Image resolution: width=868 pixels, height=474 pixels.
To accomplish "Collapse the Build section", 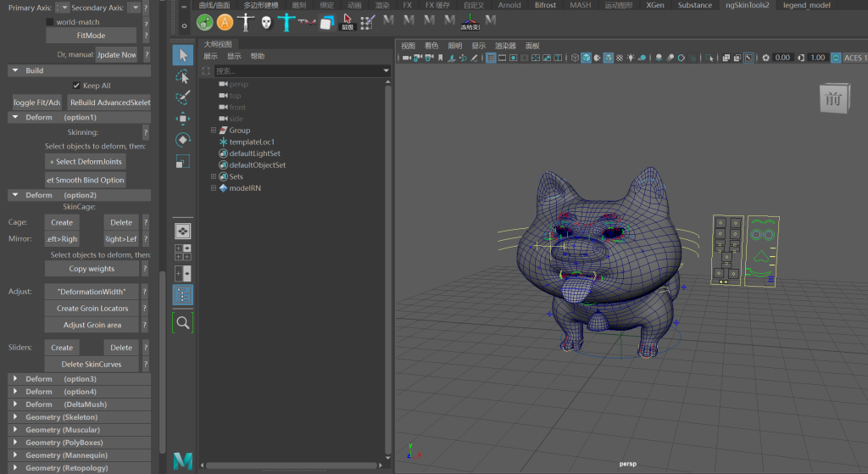I will (x=15, y=70).
